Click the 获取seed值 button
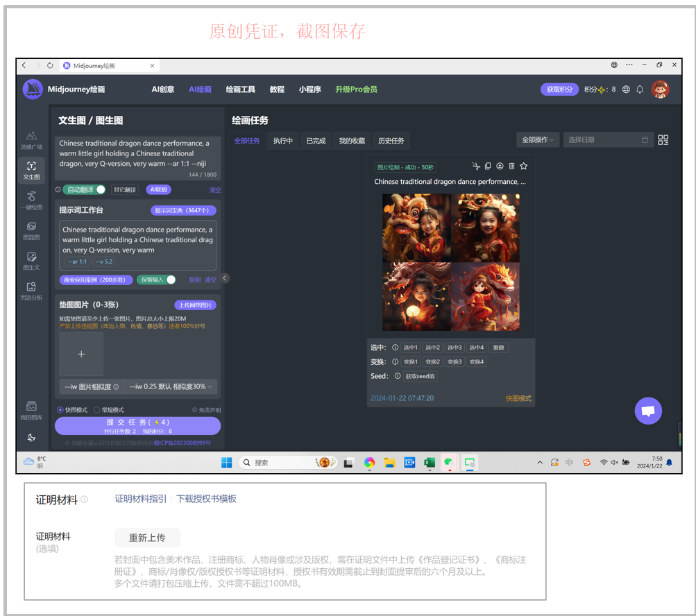696x616 pixels. [x=420, y=376]
